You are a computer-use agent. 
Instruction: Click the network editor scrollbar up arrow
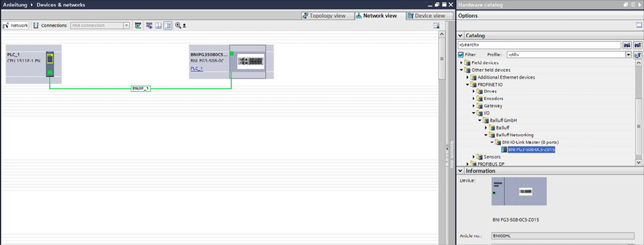coord(441,35)
